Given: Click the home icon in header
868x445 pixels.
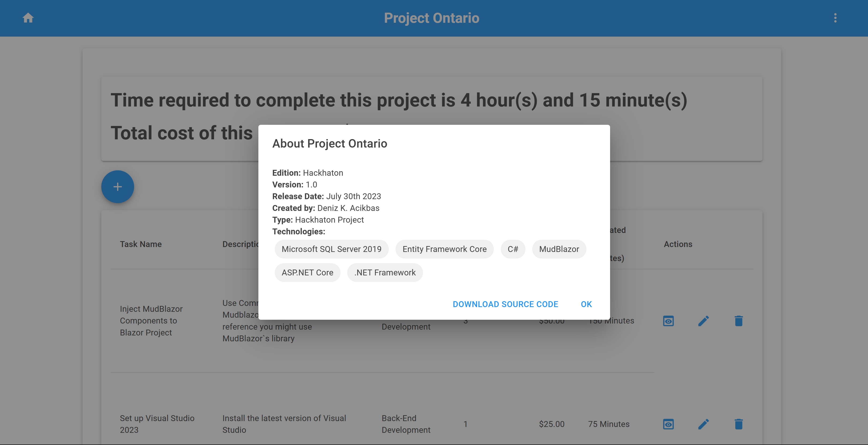Looking at the screenshot, I should [28, 18].
